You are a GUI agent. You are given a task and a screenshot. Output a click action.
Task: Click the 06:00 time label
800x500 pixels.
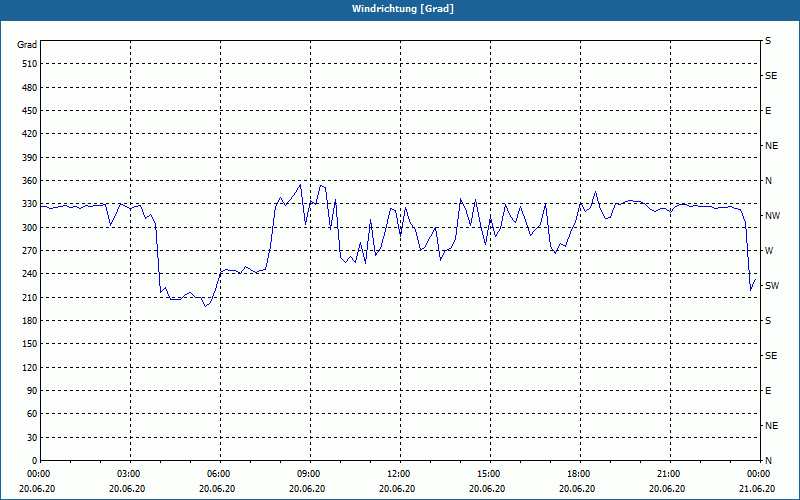coord(218,473)
